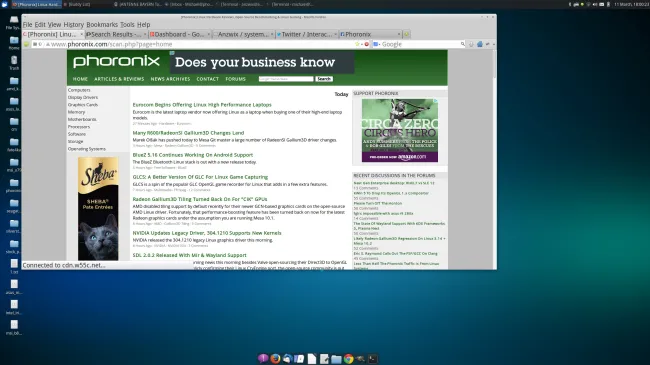The width and height of the screenshot is (650, 365).
Task: Stop page loading with red stop icon
Action: 366,44
